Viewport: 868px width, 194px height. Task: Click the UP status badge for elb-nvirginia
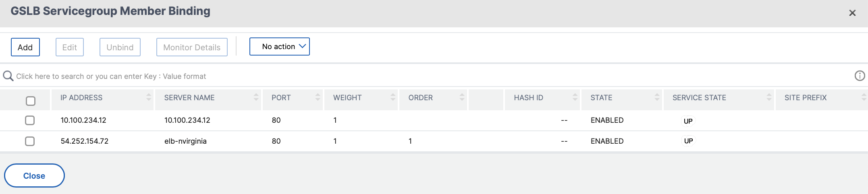tap(688, 141)
